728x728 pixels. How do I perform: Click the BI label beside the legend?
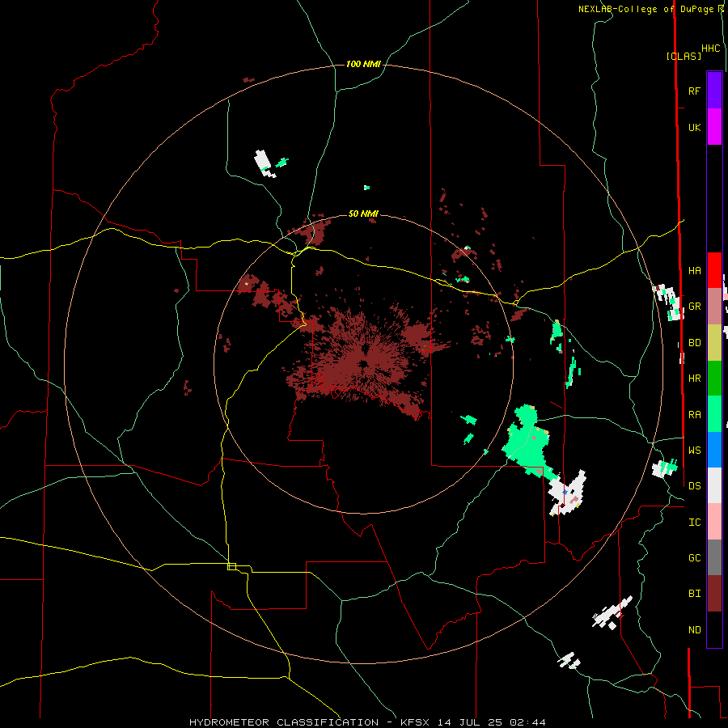(694, 594)
